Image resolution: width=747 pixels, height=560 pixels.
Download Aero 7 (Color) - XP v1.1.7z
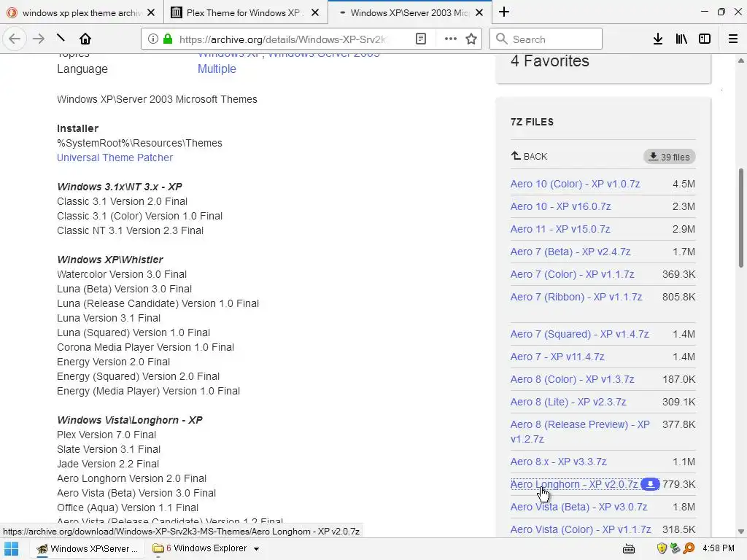[572, 274]
